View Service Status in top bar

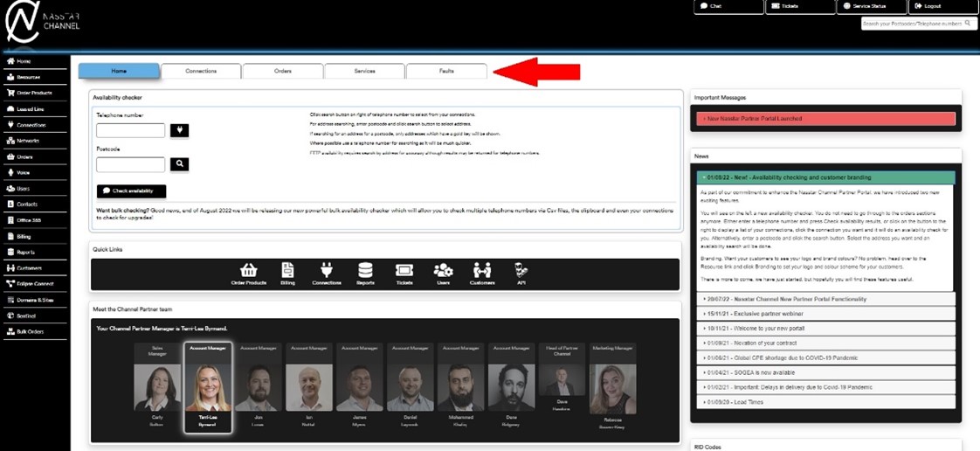[871, 6]
